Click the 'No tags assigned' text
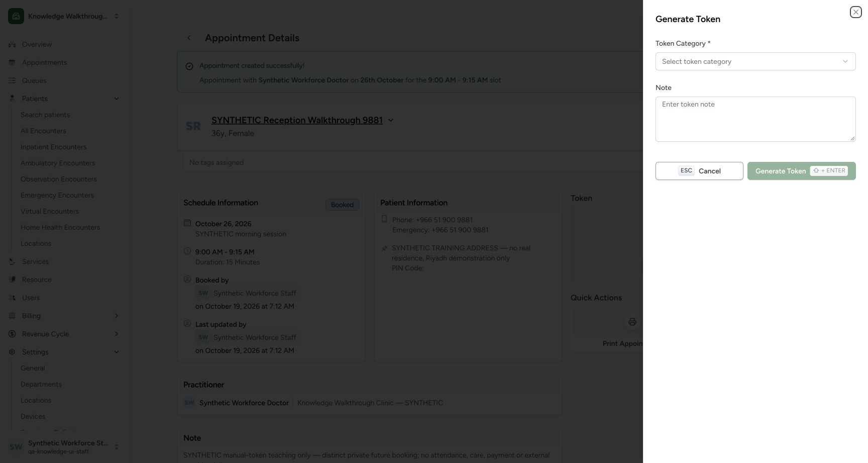This screenshot has height=463, width=868. [x=216, y=162]
